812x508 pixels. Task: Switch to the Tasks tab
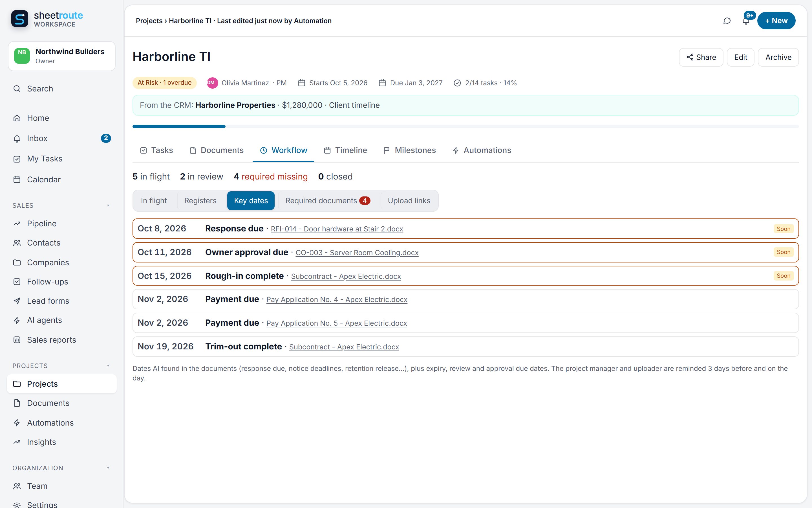[x=156, y=150]
